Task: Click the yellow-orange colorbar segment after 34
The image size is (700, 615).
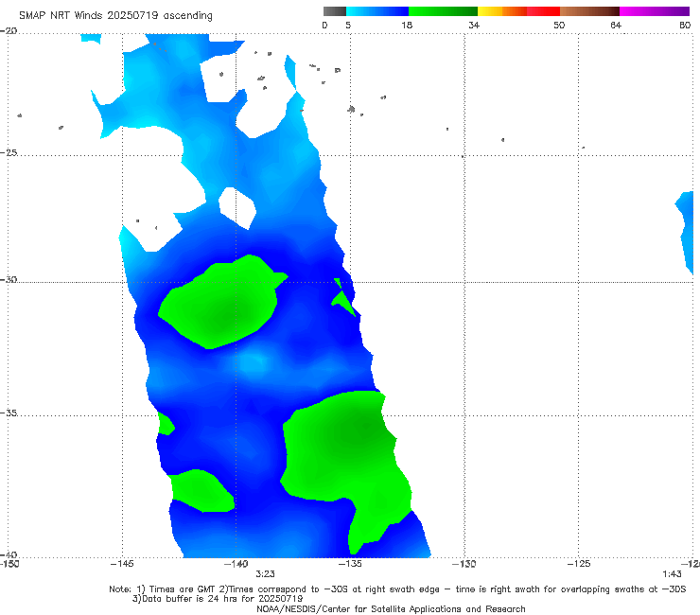Action: coord(501,11)
